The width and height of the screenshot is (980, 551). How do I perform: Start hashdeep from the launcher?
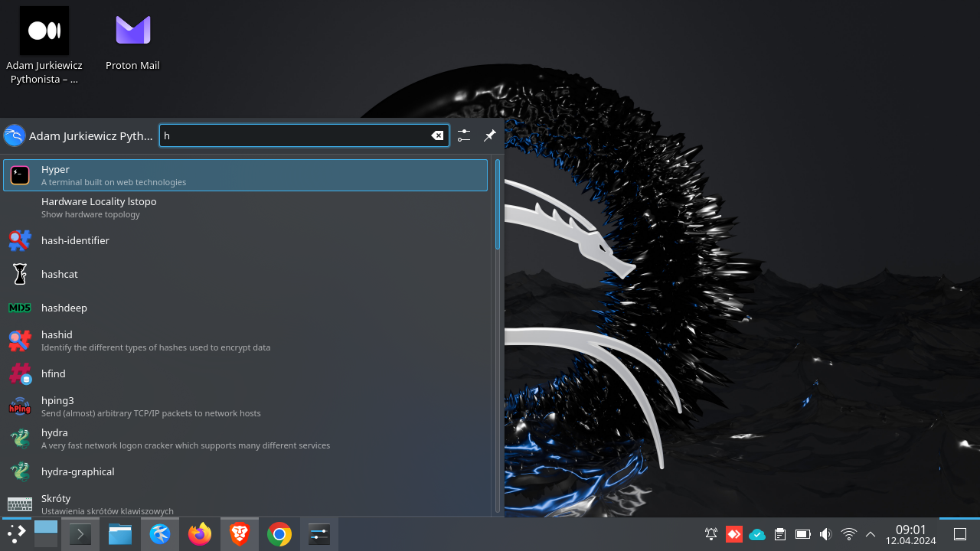[x=64, y=308]
